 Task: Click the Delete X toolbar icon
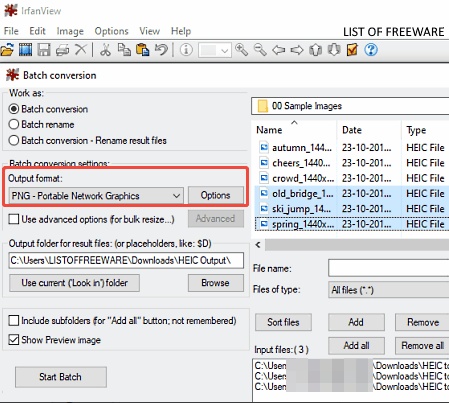click(x=80, y=50)
